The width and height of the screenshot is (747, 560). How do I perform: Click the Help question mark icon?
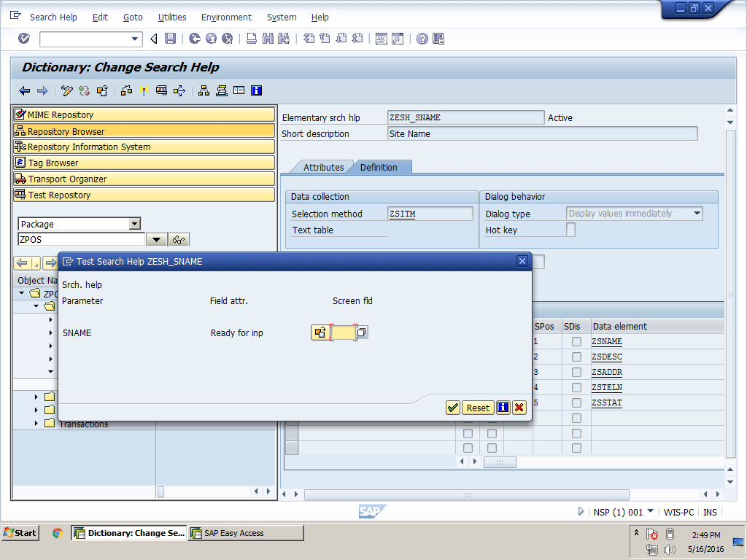422,39
